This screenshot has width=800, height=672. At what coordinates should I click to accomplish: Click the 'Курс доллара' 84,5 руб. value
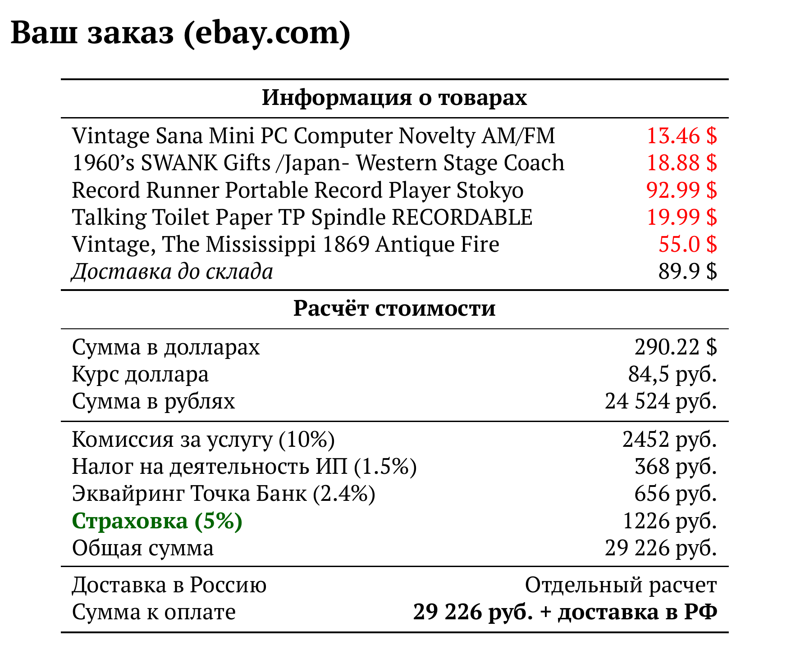coord(672,374)
